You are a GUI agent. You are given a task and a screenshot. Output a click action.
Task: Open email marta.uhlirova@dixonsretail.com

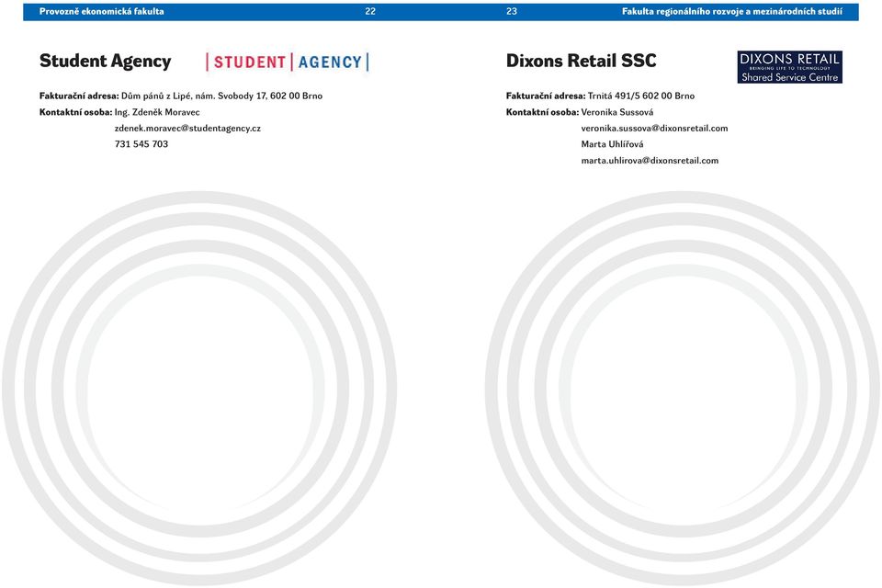[x=650, y=161]
